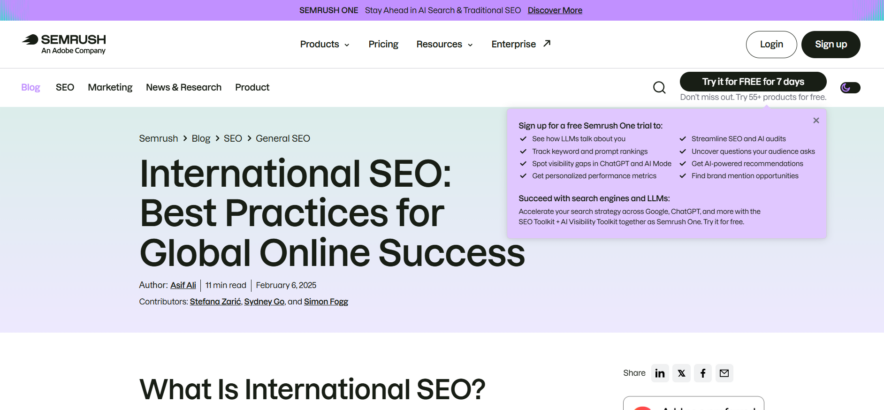Select the Blog tab

pyautogui.click(x=30, y=87)
